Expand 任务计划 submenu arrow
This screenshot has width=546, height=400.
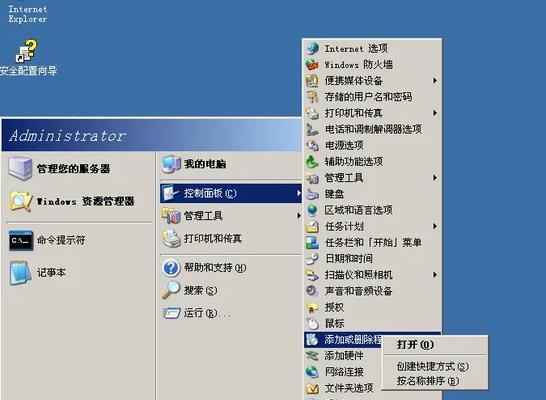click(x=435, y=226)
